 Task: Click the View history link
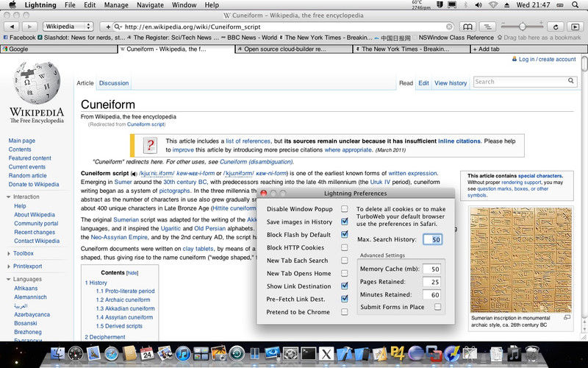click(x=451, y=83)
